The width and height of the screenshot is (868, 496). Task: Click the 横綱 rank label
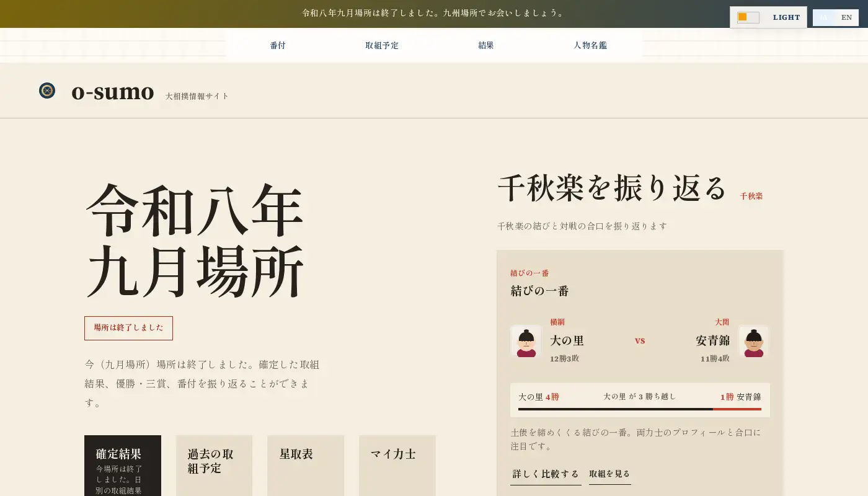click(557, 322)
